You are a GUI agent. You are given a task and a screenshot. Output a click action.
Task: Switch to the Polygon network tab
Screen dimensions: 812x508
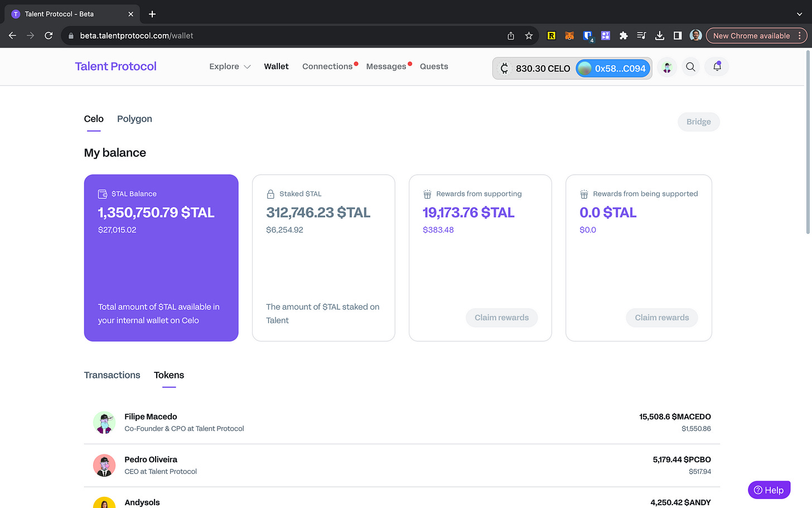coord(134,119)
